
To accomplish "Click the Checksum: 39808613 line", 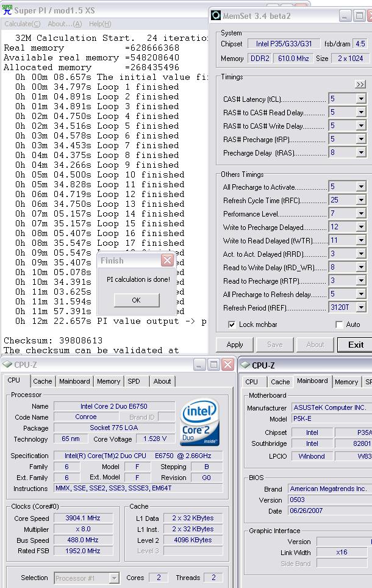I will pos(53,340).
